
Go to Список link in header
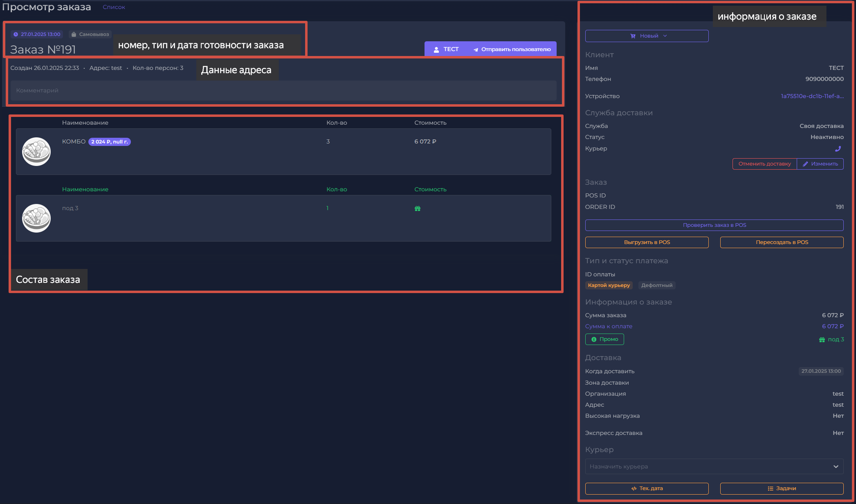click(114, 7)
